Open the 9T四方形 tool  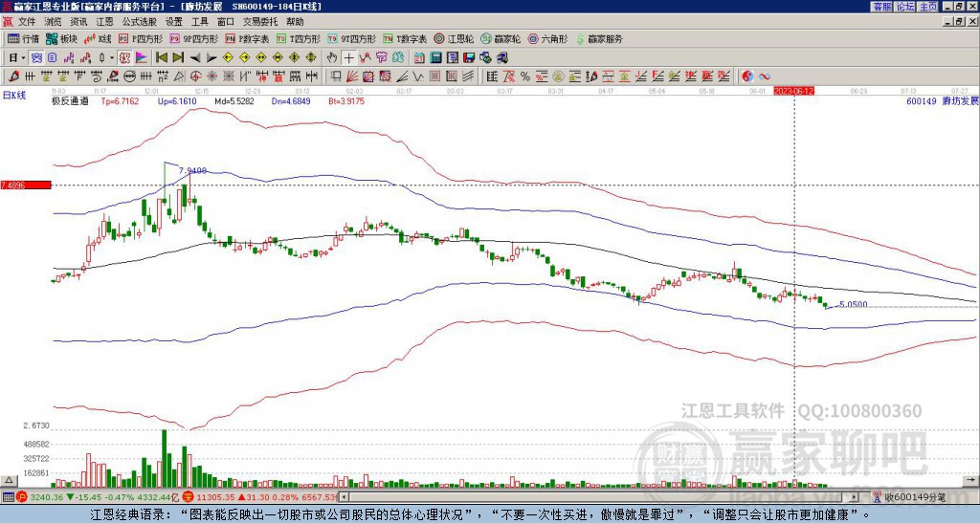pyautogui.click(x=352, y=38)
